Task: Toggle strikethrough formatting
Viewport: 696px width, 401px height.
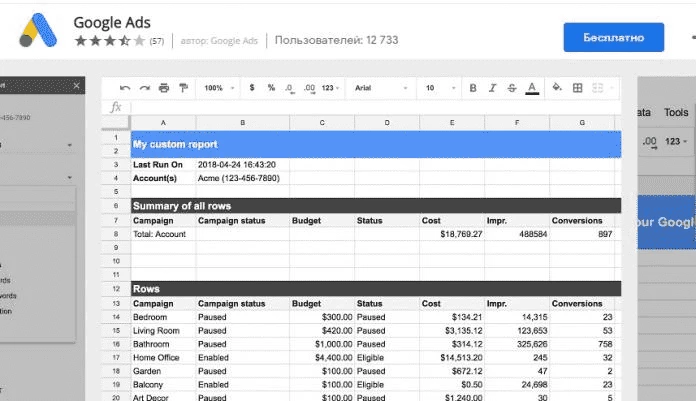Action: coord(512,88)
